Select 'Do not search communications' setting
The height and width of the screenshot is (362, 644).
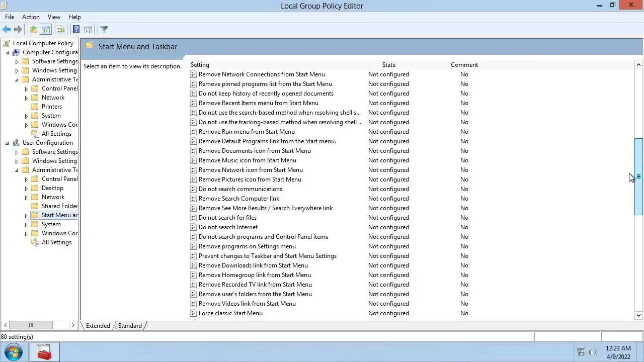pos(240,189)
